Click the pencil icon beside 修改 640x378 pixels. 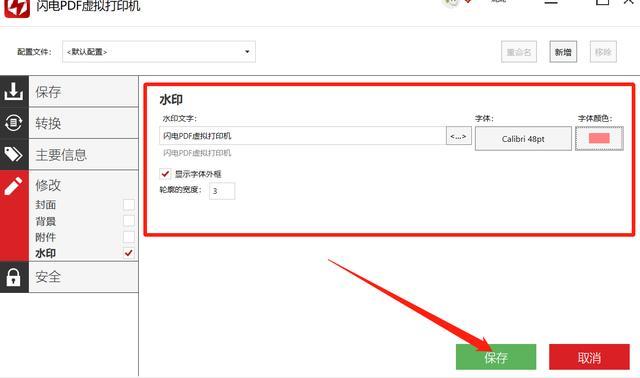(x=13, y=186)
